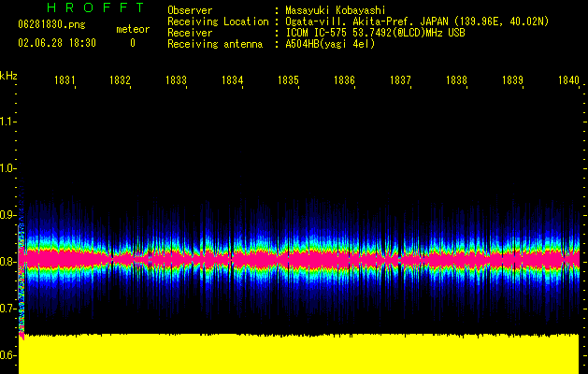The image size is (588, 374).
Task: Click the Observer label
Action: tap(190, 10)
